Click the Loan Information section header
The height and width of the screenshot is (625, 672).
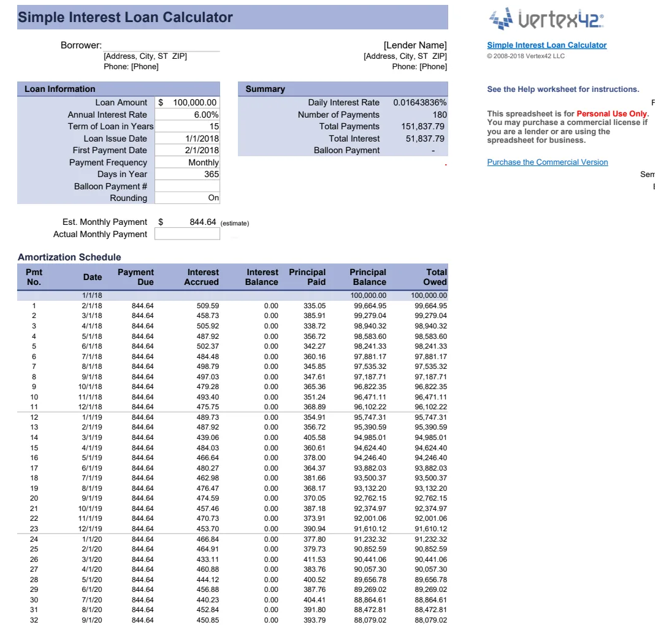[x=119, y=89]
